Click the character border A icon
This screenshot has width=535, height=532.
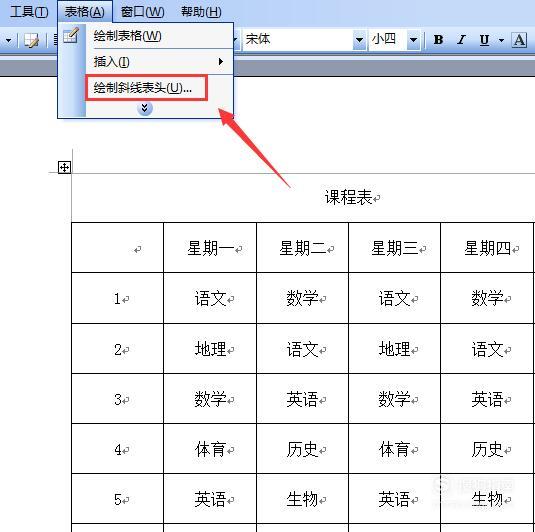coord(519,40)
